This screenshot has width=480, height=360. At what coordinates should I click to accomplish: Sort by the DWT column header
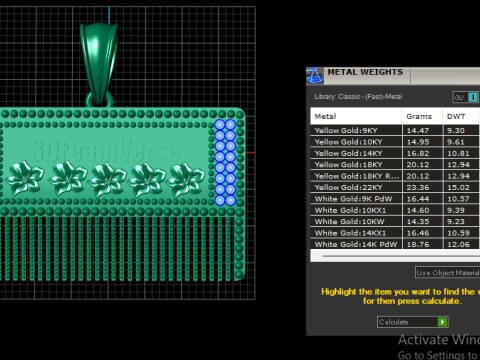(x=461, y=116)
